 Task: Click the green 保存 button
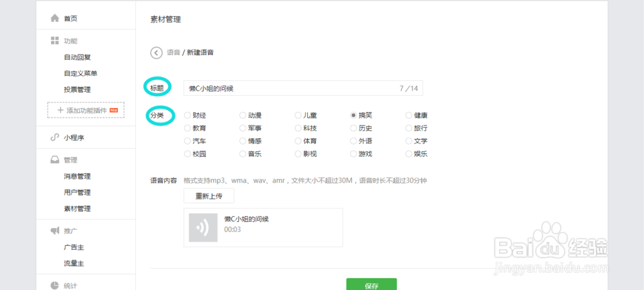(372, 284)
